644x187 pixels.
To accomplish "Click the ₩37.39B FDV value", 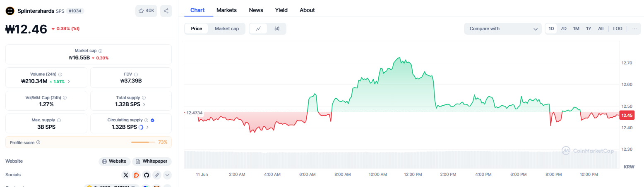I will click(x=131, y=81).
